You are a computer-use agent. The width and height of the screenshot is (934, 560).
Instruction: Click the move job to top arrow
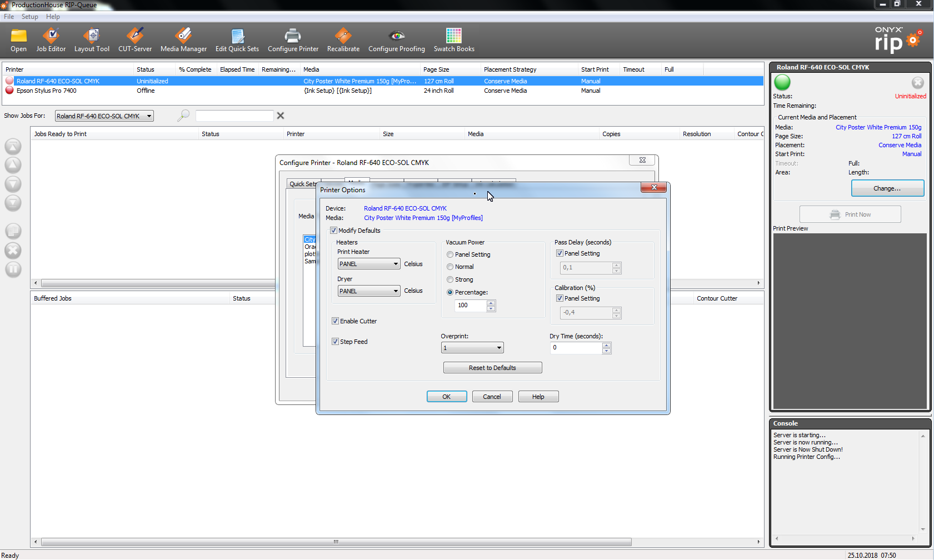pos(13,147)
